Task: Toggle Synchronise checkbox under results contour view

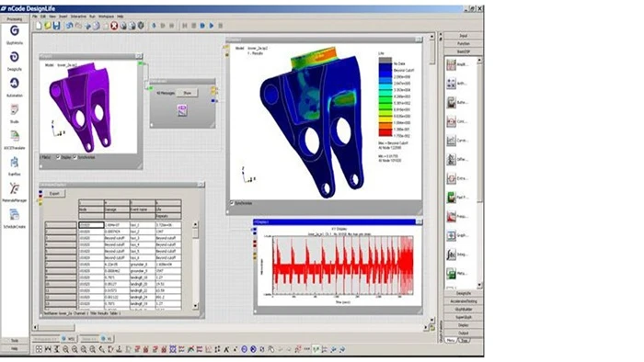Action: [x=233, y=203]
